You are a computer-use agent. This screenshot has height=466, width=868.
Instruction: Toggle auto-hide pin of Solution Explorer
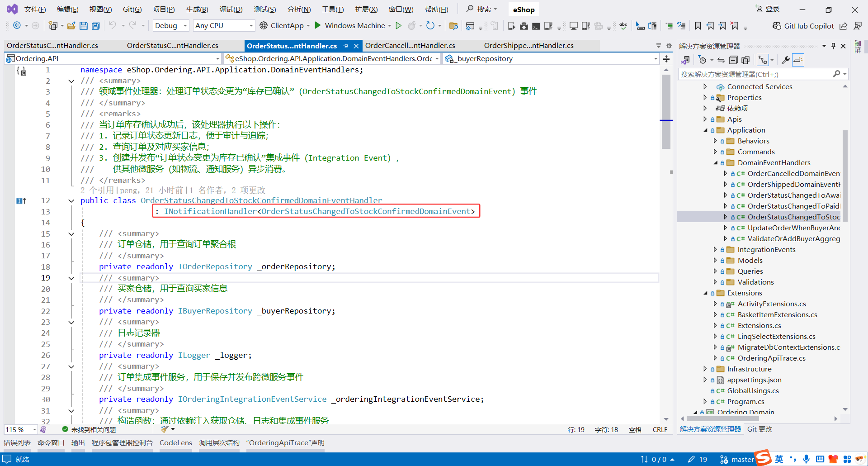tap(833, 46)
